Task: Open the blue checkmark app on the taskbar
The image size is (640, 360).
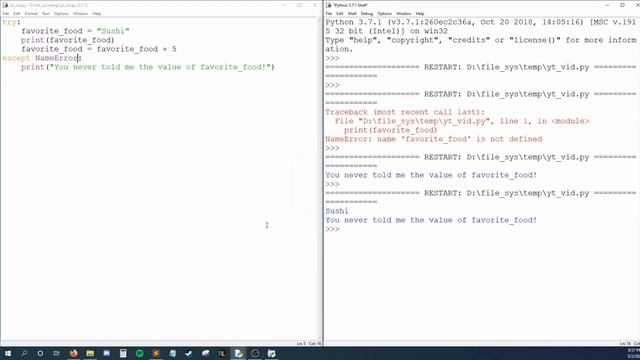Action: tap(189, 353)
